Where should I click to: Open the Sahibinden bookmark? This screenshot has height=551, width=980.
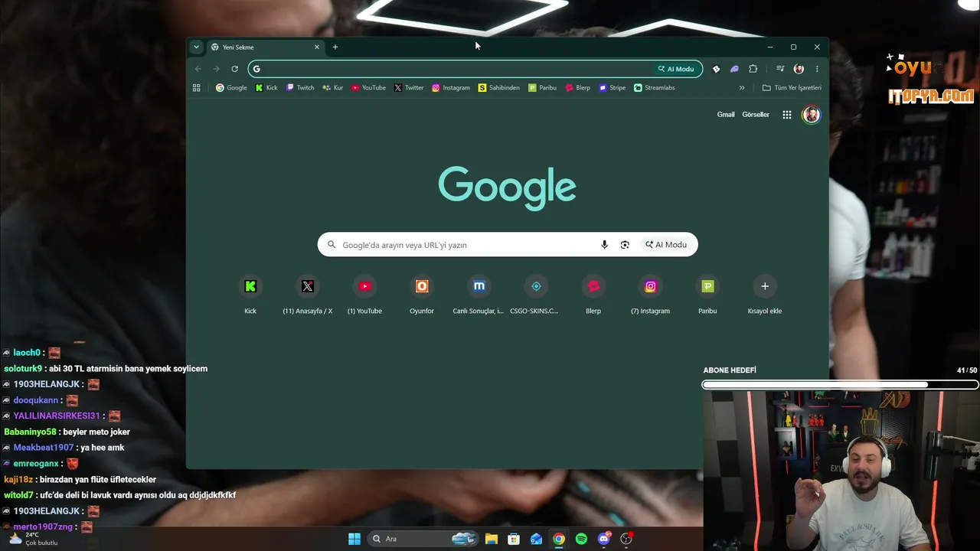[499, 88]
